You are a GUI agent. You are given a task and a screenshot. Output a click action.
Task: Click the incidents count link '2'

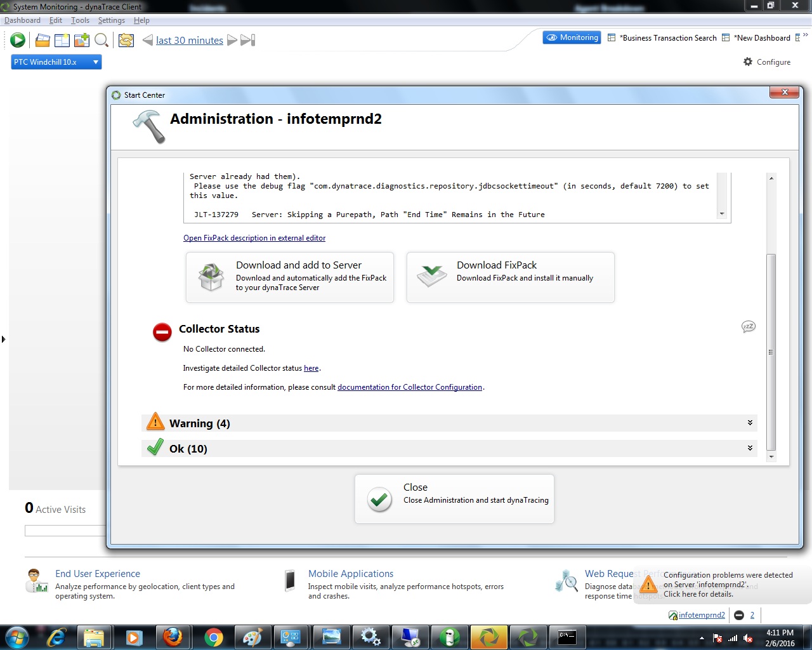coord(752,615)
